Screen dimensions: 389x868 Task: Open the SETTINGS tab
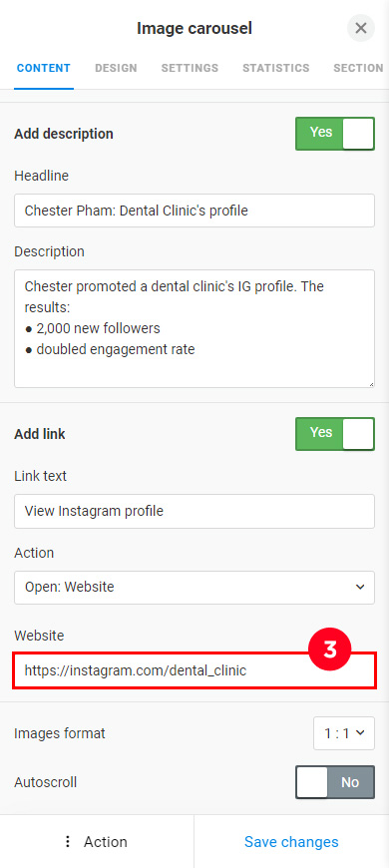(190, 68)
